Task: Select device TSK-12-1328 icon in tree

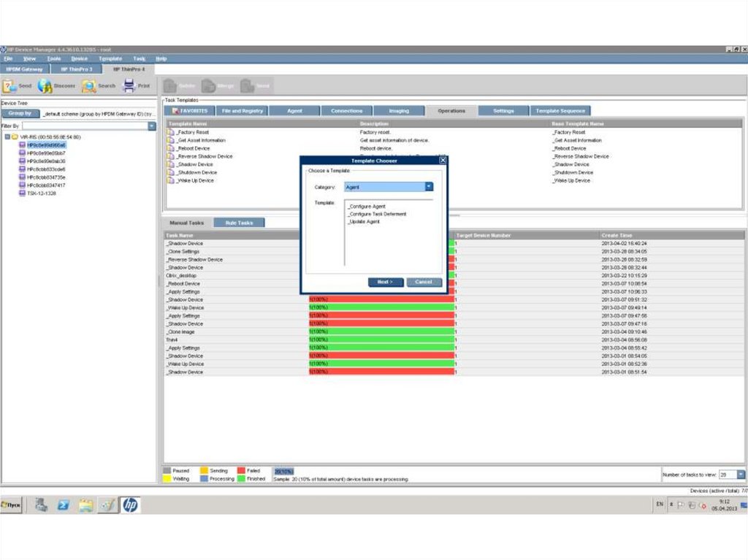Action: coord(22,193)
